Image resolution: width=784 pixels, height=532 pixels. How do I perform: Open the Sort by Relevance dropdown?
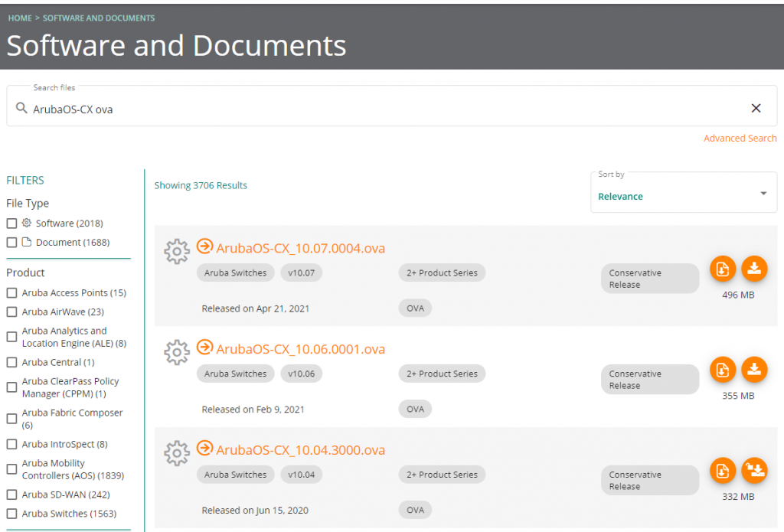(x=684, y=193)
